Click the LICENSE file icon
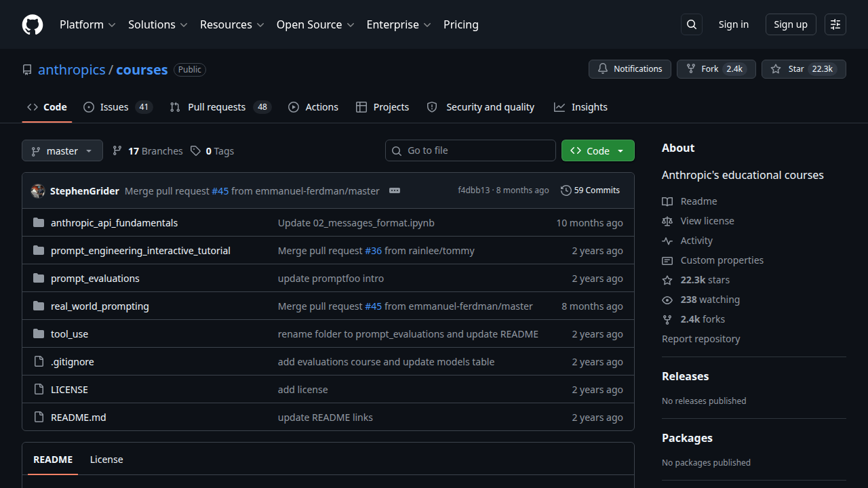Image resolution: width=868 pixels, height=488 pixels. point(39,390)
